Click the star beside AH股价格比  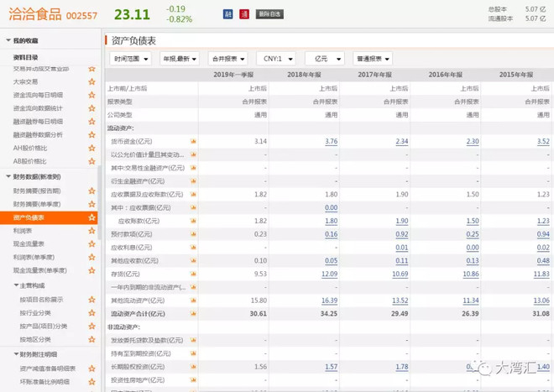point(91,148)
